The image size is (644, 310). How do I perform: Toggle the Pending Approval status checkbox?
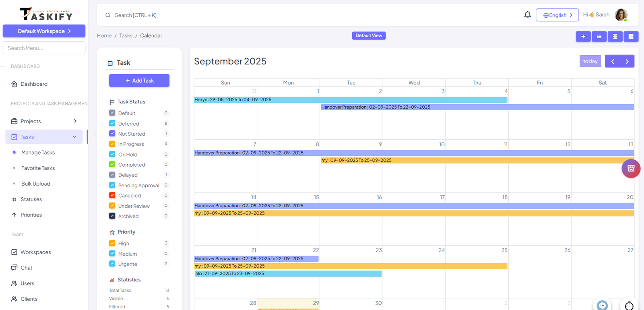pyautogui.click(x=112, y=185)
